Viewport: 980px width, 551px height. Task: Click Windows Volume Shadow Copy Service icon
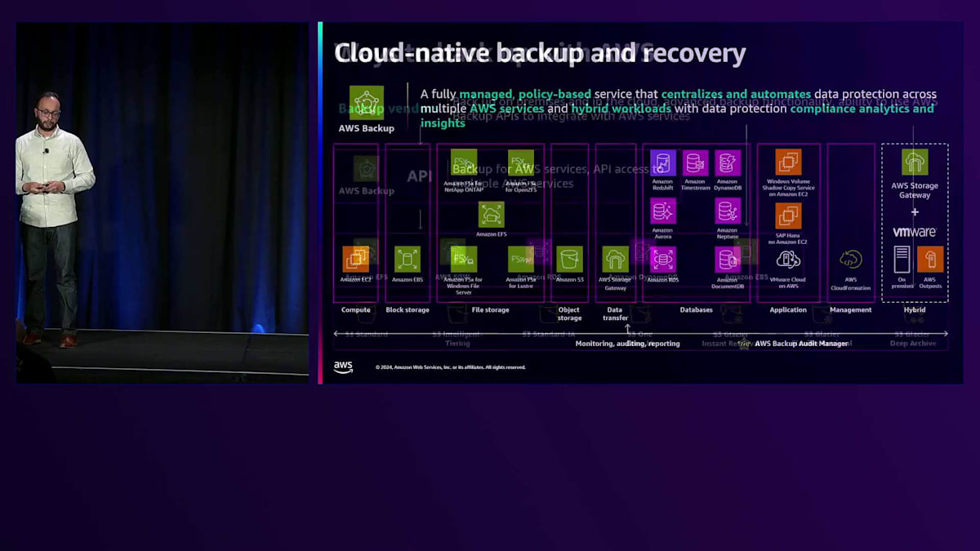(x=788, y=162)
